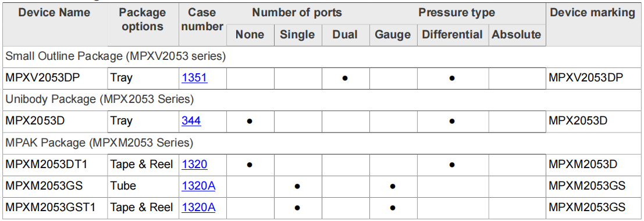Open 1320A link in MPXM2053GST1 row

(199, 208)
